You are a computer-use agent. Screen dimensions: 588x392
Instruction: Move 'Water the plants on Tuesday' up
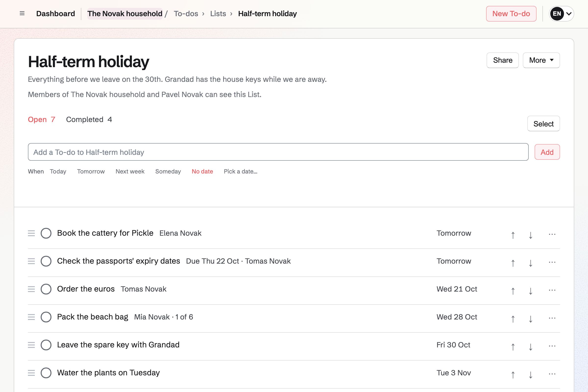pos(513,375)
